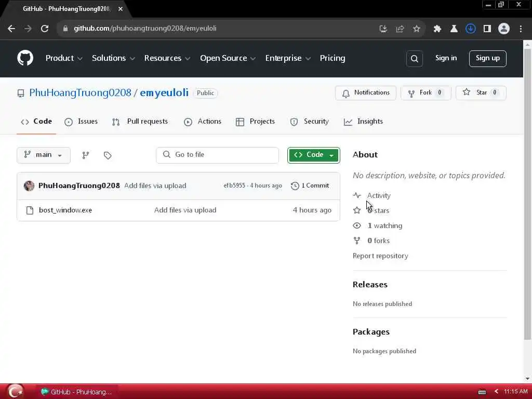
Task: Click the labs flask icon in toolbar
Action: 454,29
